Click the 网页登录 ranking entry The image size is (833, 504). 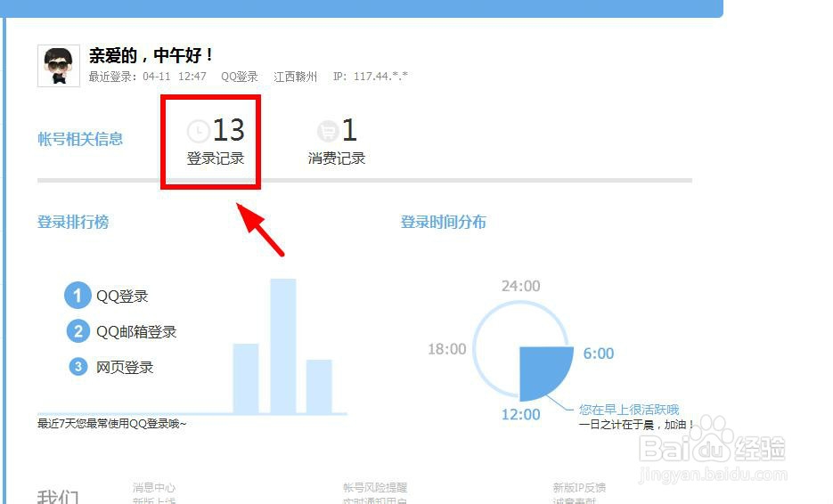tap(125, 367)
